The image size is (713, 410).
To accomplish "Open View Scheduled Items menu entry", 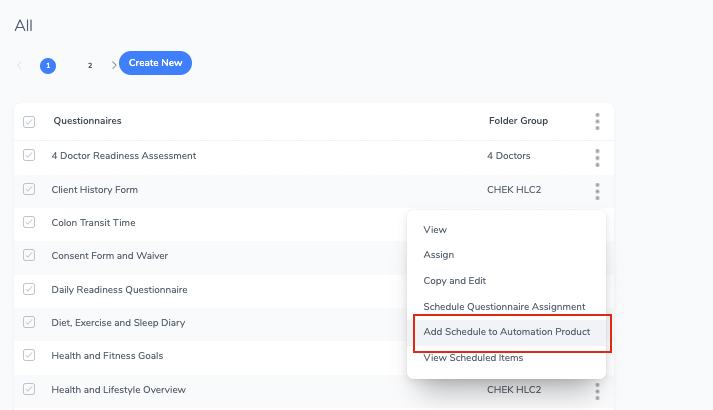I will pyautogui.click(x=473, y=358).
